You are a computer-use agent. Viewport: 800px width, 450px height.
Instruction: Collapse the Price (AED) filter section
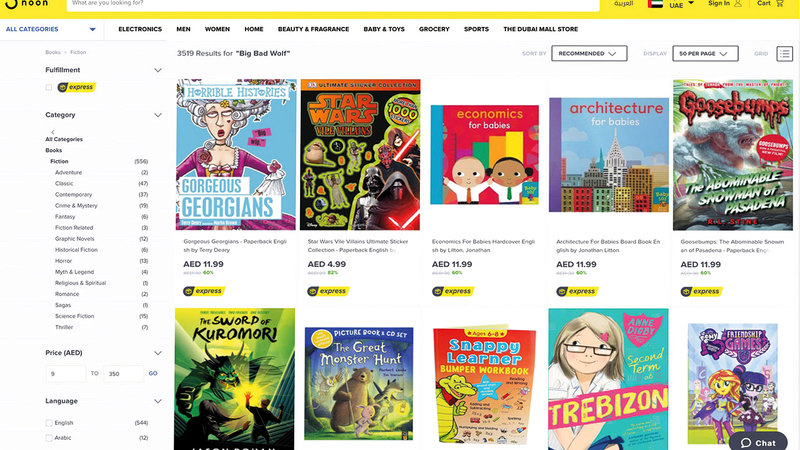pos(158,353)
